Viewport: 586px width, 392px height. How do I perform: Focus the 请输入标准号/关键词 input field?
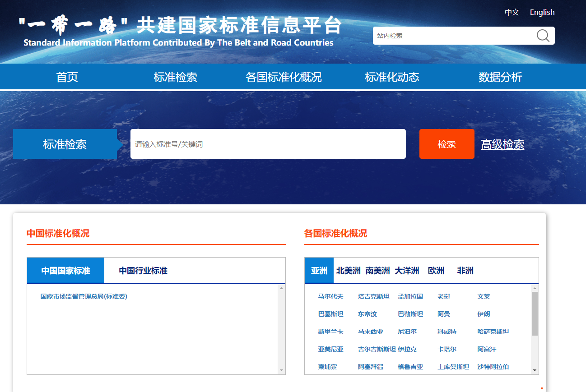click(268, 144)
